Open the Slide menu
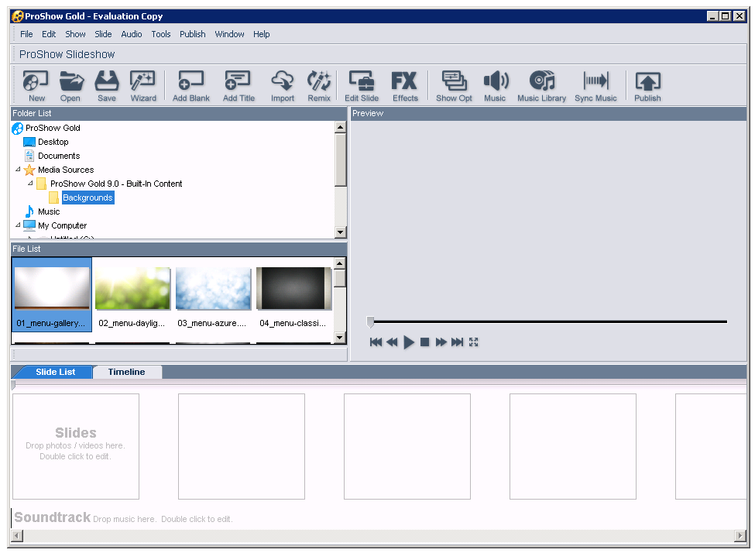Viewport: 755px width, 560px height. tap(103, 34)
